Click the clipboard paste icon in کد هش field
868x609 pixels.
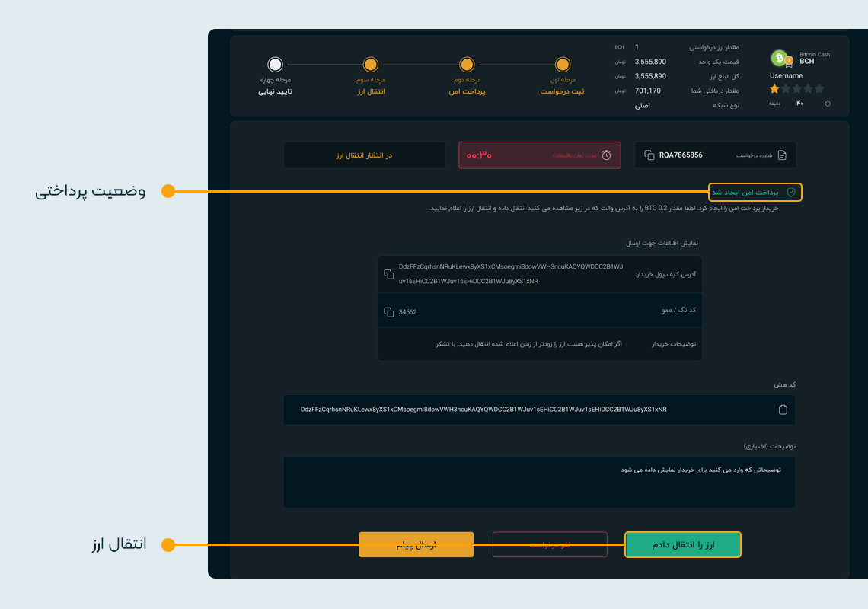[783, 410]
